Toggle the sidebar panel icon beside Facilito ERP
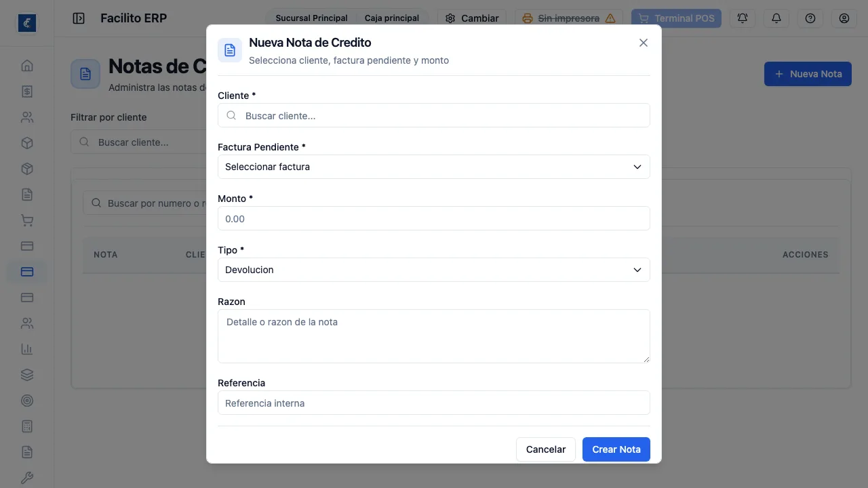 click(x=79, y=18)
